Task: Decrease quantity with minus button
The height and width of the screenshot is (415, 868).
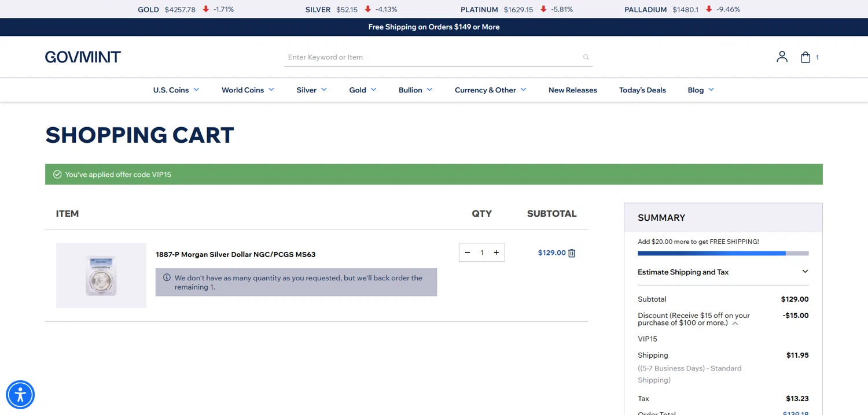Action: (x=468, y=253)
